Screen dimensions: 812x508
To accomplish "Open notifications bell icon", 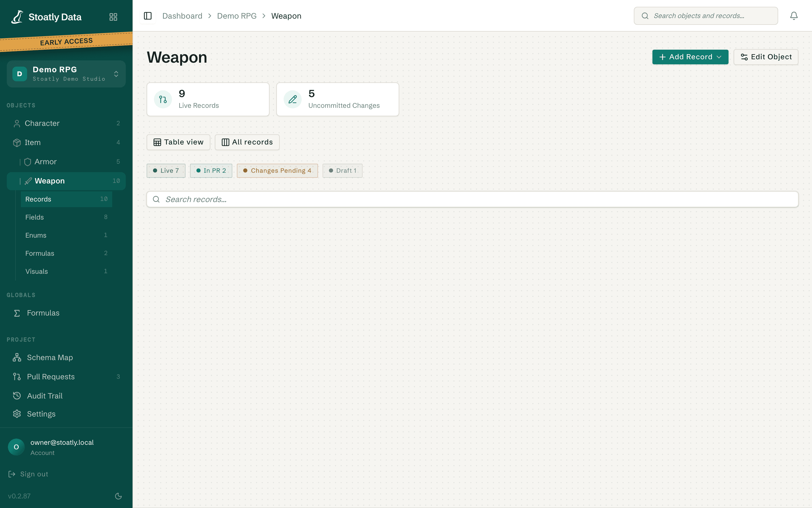I will 794,16.
